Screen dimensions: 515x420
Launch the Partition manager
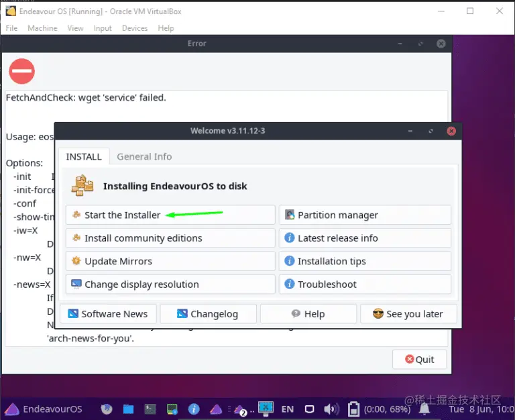tap(365, 215)
